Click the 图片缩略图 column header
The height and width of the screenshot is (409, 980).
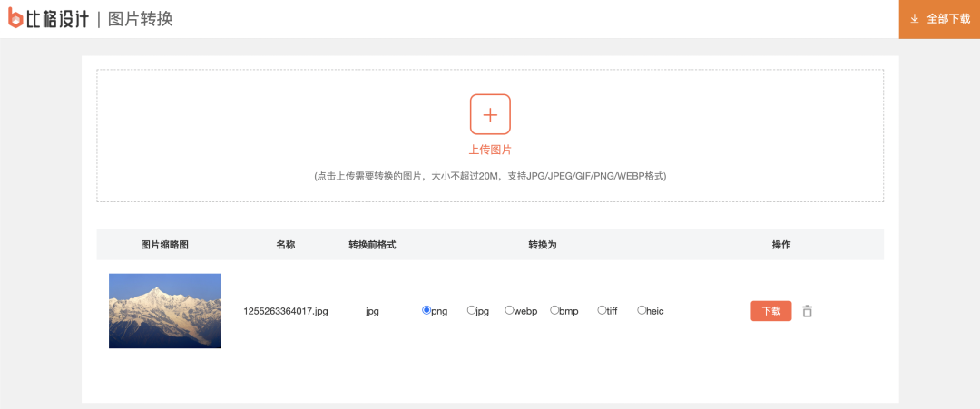pos(164,245)
